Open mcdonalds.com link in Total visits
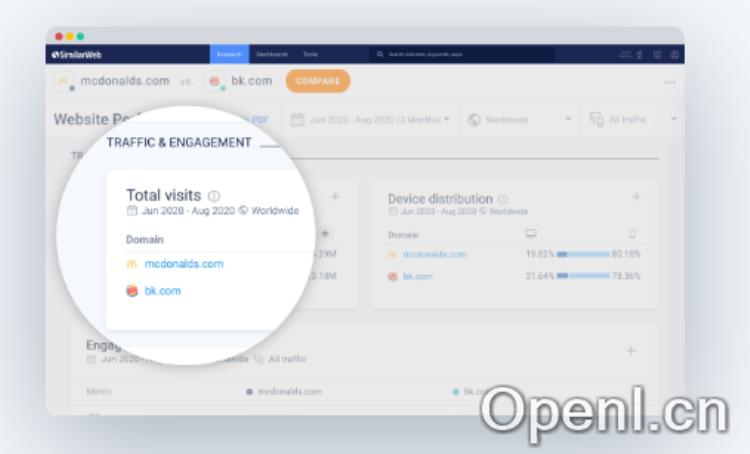The width and height of the screenshot is (750, 454). pyautogui.click(x=184, y=264)
